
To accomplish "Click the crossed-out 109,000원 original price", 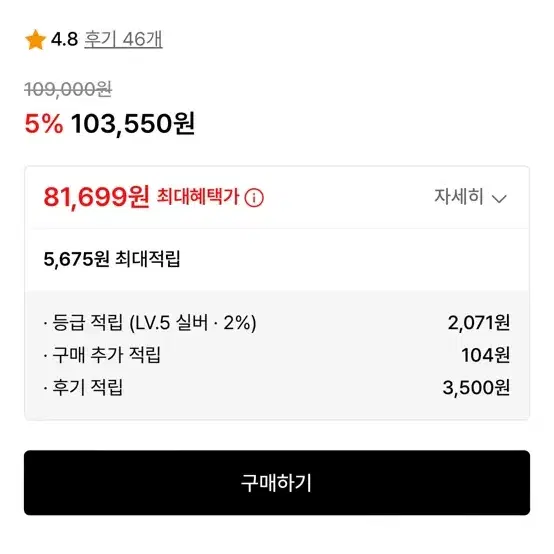I will [68, 89].
